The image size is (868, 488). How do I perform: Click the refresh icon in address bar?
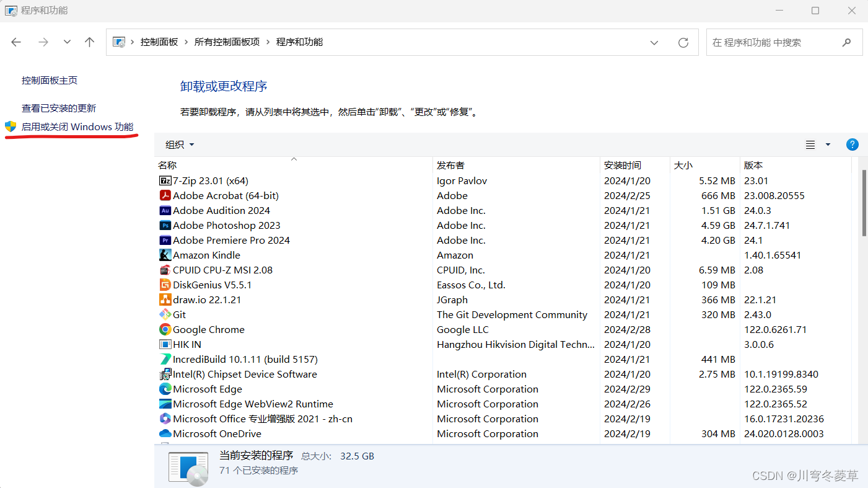683,42
